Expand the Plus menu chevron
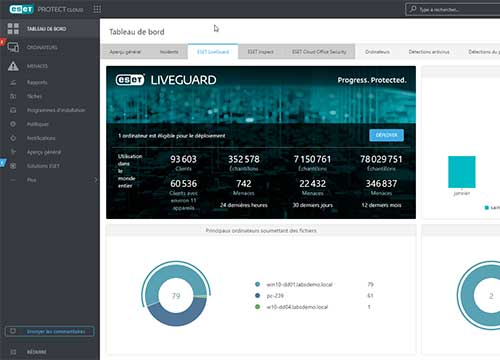This screenshot has height=360, width=500. pos(96,180)
